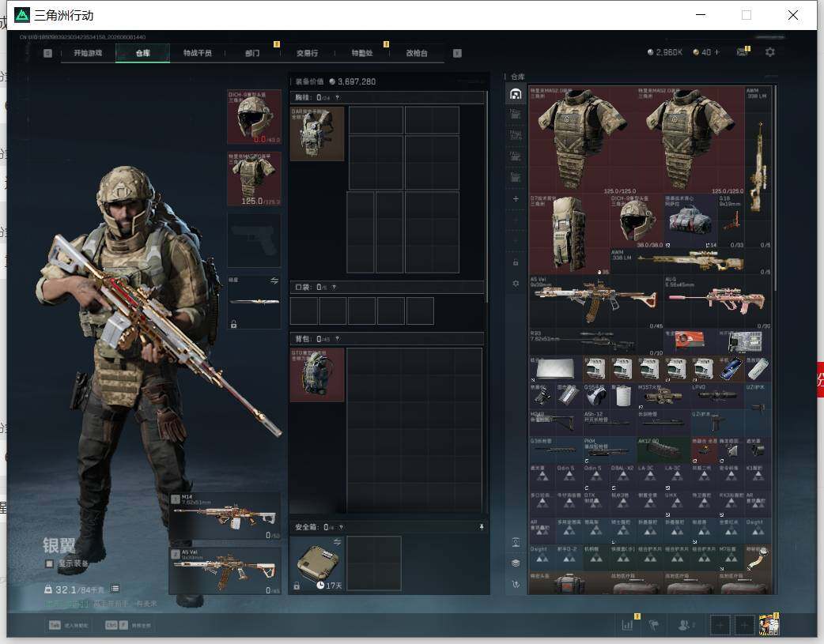
Task: Show help for 口袋 capacity
Action: coord(334,288)
